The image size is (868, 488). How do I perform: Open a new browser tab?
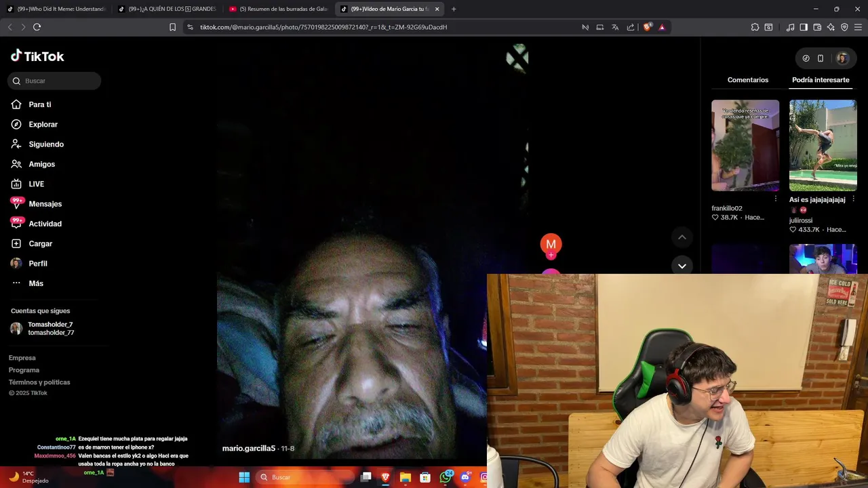(x=454, y=9)
